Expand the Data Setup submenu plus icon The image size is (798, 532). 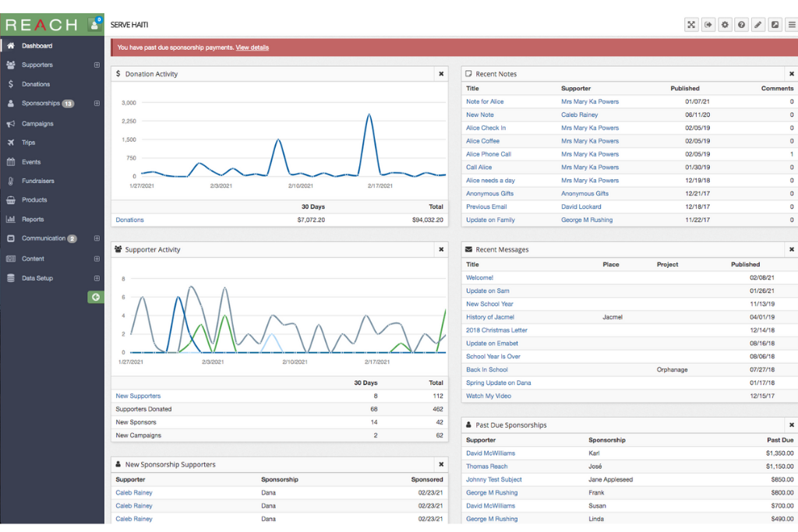[97, 278]
